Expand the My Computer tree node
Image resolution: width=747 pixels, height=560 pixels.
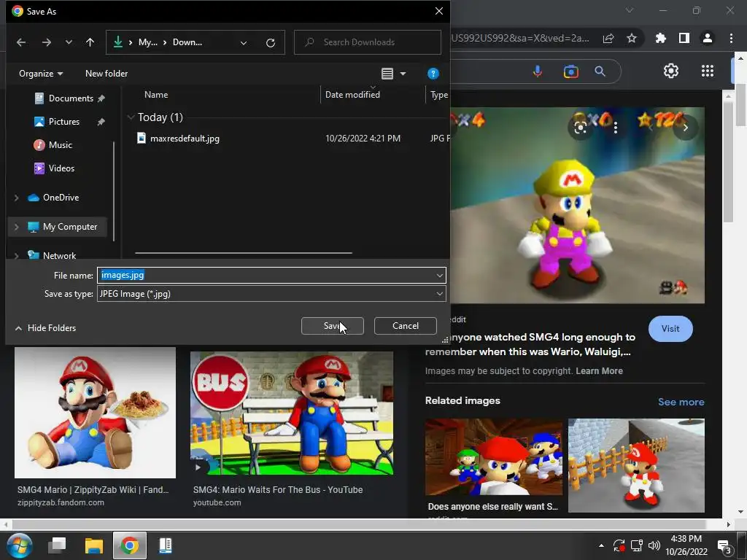click(17, 227)
